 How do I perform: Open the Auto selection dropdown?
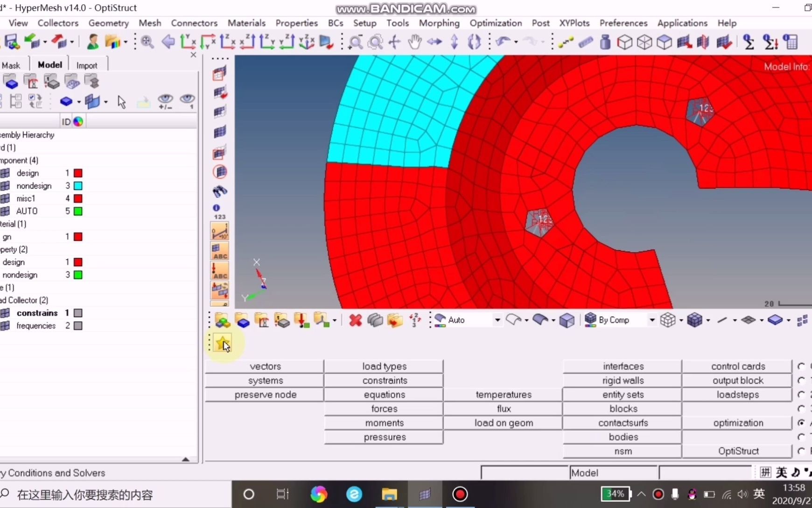tap(497, 320)
